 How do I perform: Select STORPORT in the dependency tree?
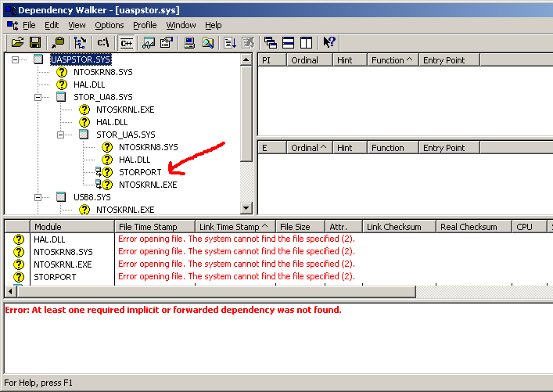140,172
